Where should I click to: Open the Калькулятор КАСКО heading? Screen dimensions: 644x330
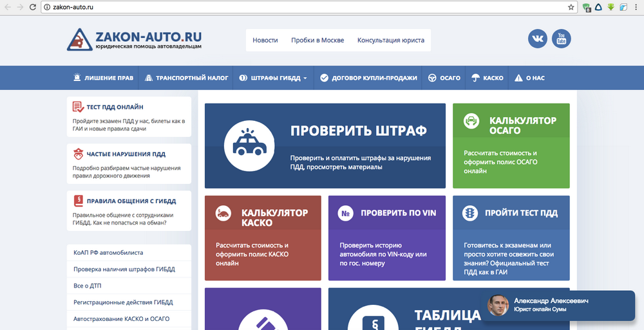click(x=274, y=218)
